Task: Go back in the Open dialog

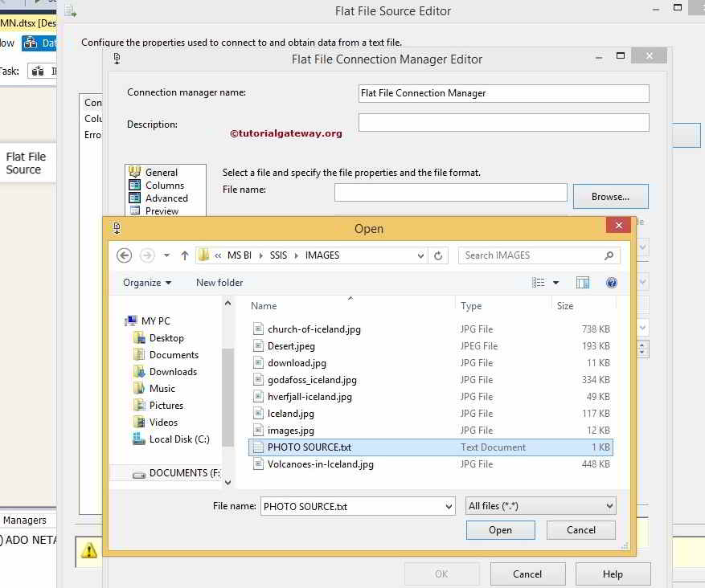Action: click(x=124, y=255)
